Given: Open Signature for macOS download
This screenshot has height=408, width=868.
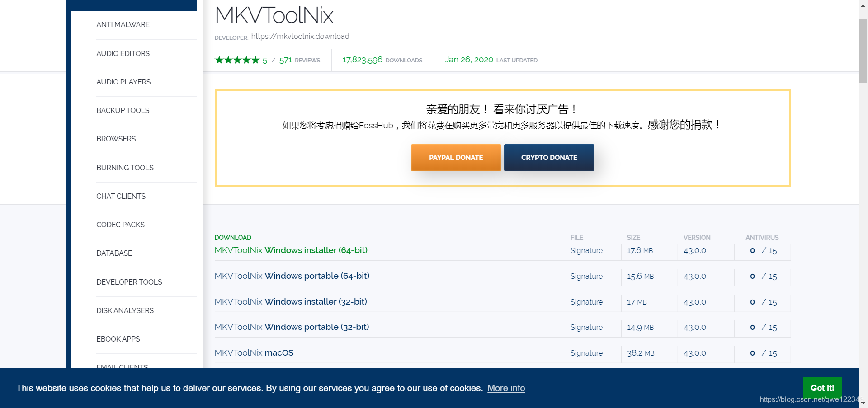Looking at the screenshot, I should click(586, 353).
